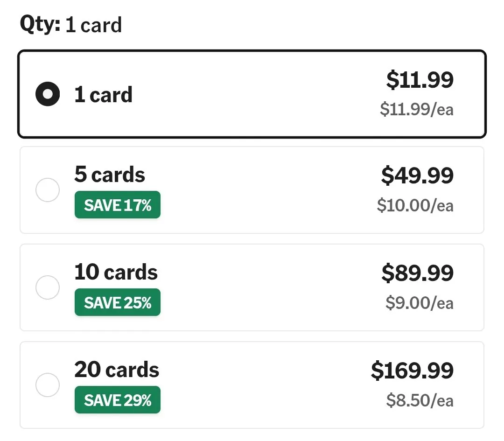The height and width of the screenshot is (441, 504).
Task: Click the SAVE 25% badge
Action: [x=118, y=302]
